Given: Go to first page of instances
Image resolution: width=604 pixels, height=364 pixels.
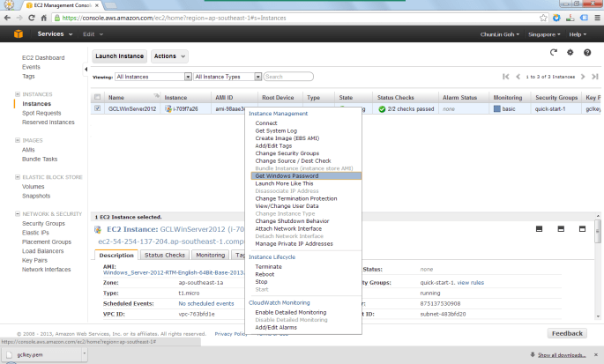Looking at the screenshot, I should point(506,77).
